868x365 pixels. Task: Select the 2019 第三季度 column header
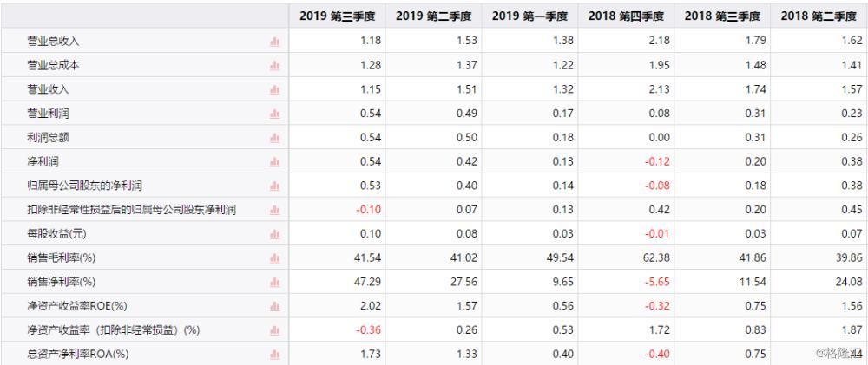[337, 16]
